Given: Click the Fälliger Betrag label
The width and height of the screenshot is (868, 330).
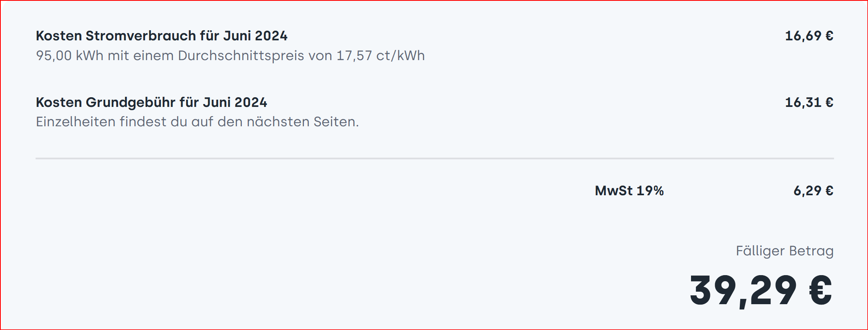Looking at the screenshot, I should point(785,251).
